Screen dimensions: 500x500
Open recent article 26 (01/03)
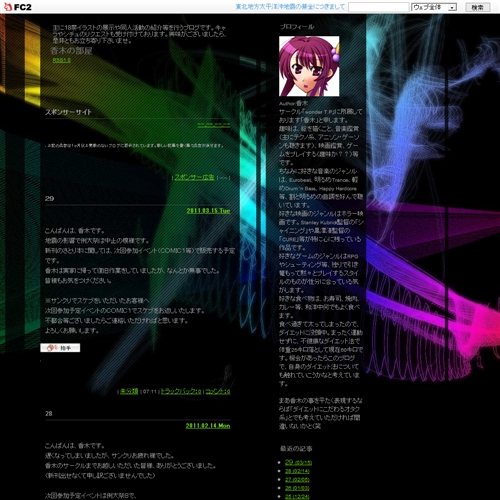[297, 488]
